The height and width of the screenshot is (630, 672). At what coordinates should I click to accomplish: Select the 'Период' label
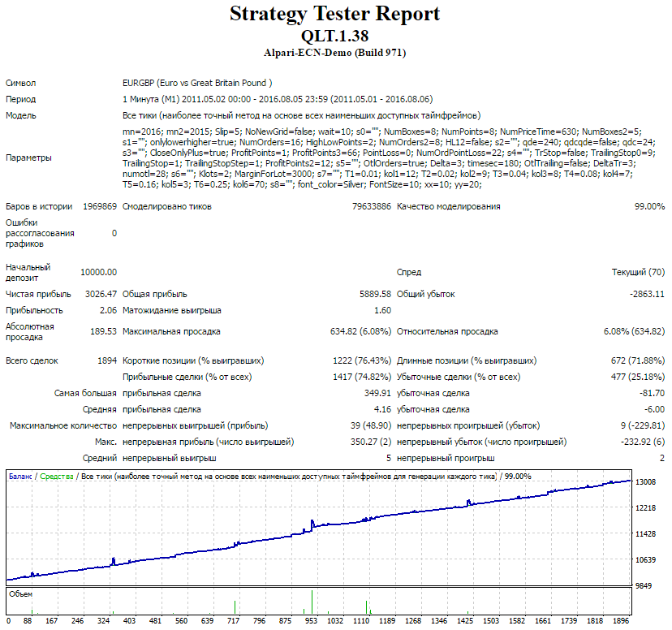[20, 99]
